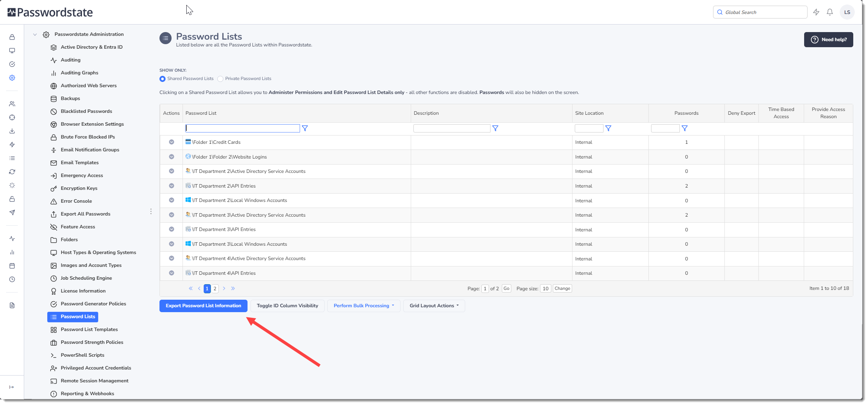
Task: Open actions for IT Department 4\API Entries
Action: [172, 273]
